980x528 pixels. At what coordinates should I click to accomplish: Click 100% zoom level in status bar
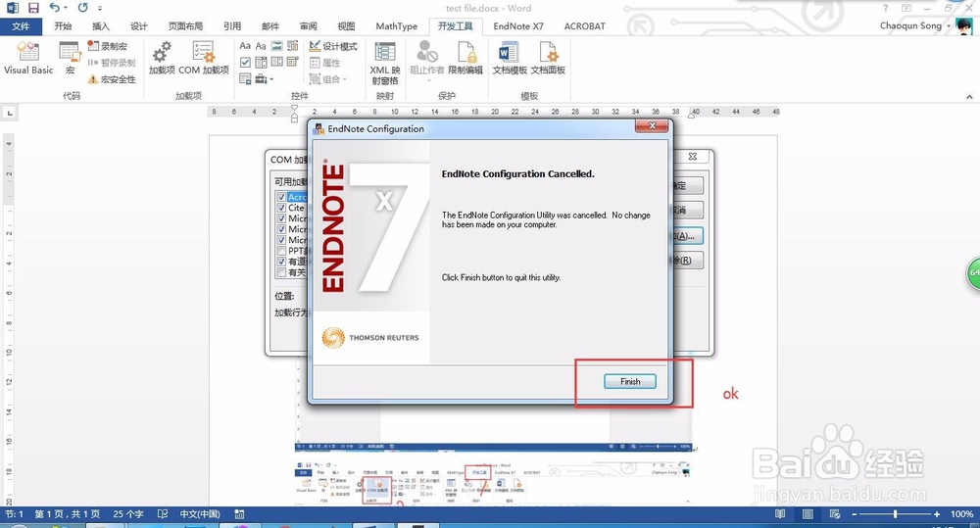[x=961, y=513]
